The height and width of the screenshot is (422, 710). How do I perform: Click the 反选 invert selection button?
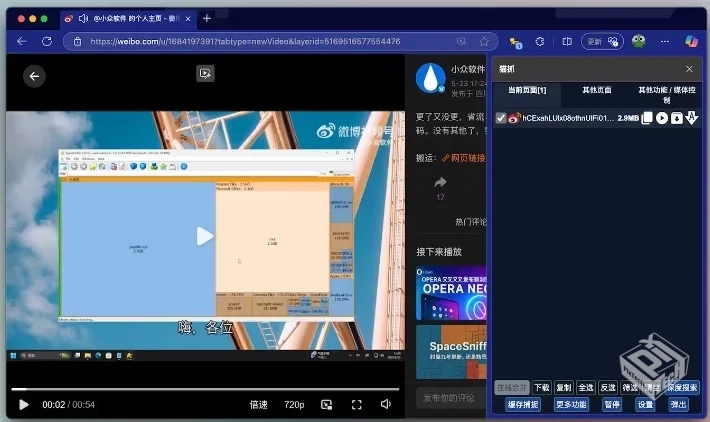608,388
